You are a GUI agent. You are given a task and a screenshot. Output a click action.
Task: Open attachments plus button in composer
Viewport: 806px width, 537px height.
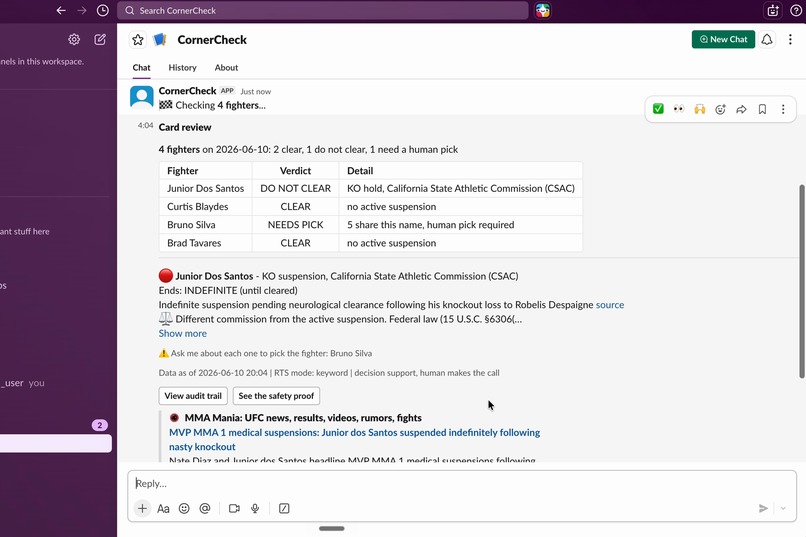(x=142, y=509)
